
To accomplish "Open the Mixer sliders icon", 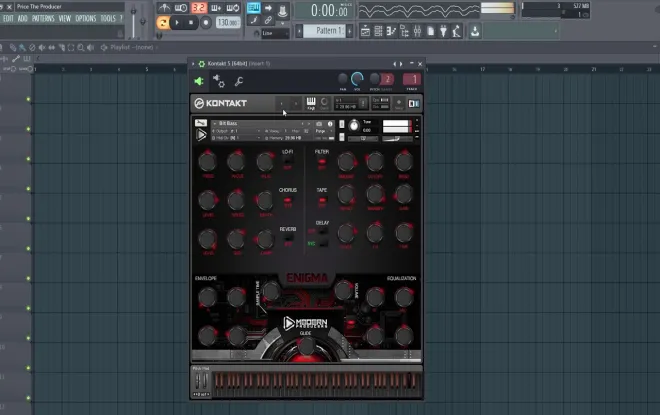I will tap(418, 31).
